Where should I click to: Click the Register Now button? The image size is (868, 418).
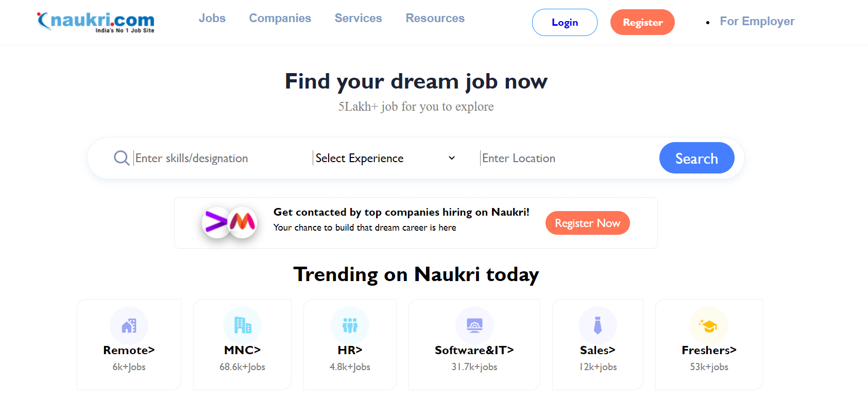587,223
